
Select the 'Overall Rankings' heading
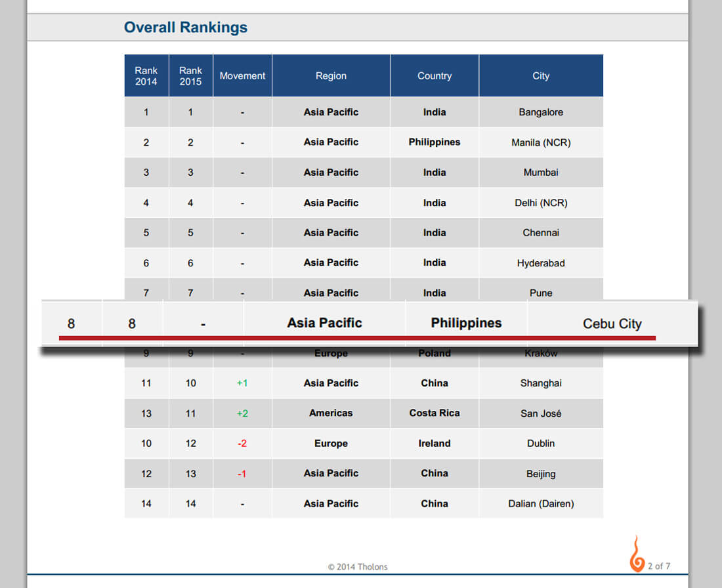point(186,27)
